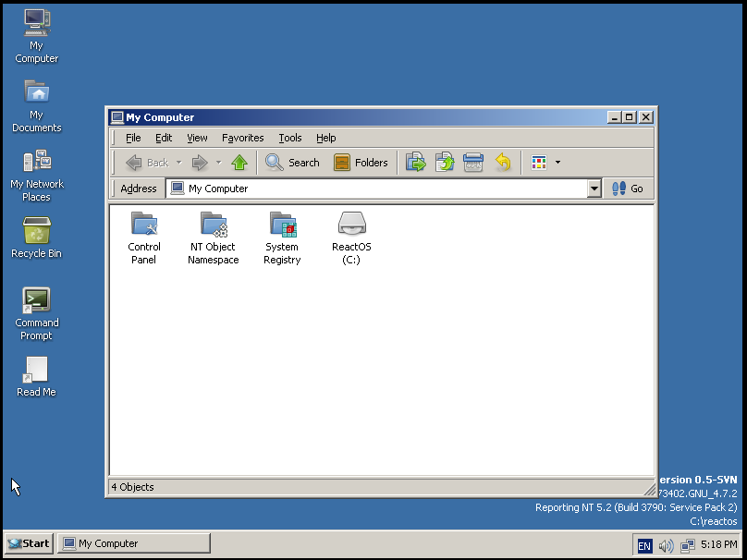The image size is (747, 560).
Task: Click the network tray icon
Action: coord(688,545)
